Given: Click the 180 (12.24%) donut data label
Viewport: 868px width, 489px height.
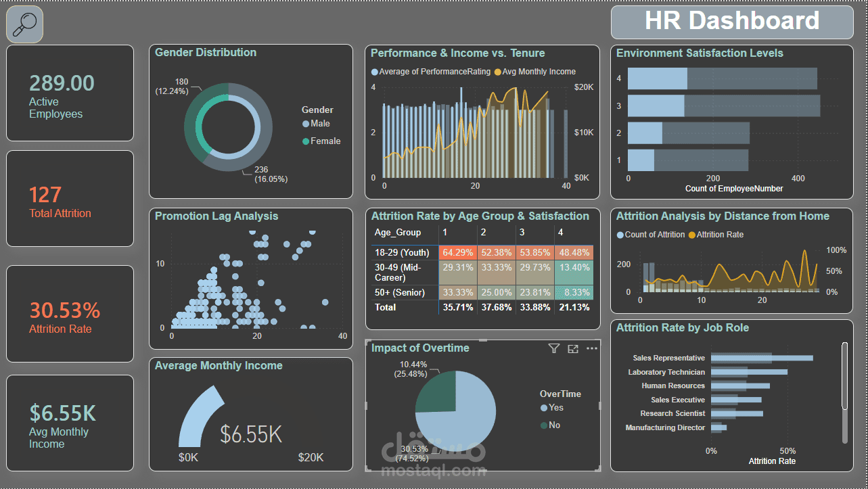Looking at the screenshot, I should (172, 87).
